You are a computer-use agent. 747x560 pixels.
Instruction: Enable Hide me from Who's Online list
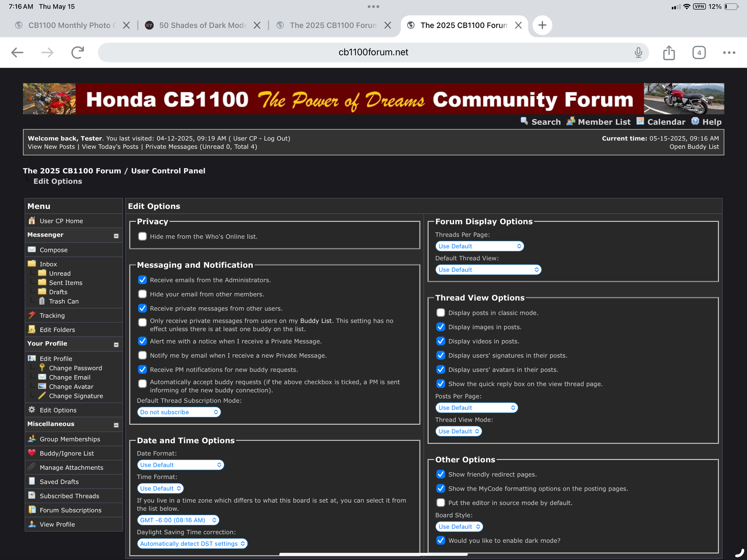pos(142,236)
